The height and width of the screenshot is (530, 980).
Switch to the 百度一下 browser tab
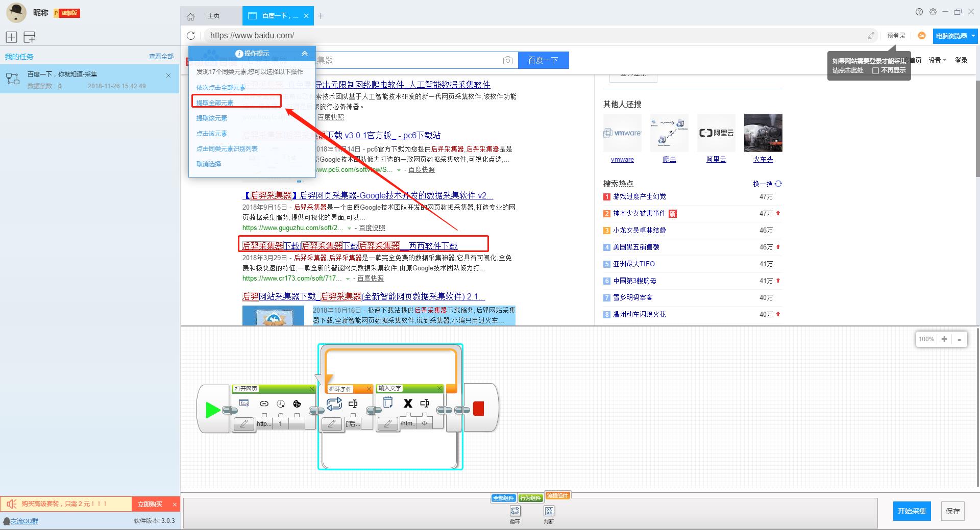pos(278,16)
